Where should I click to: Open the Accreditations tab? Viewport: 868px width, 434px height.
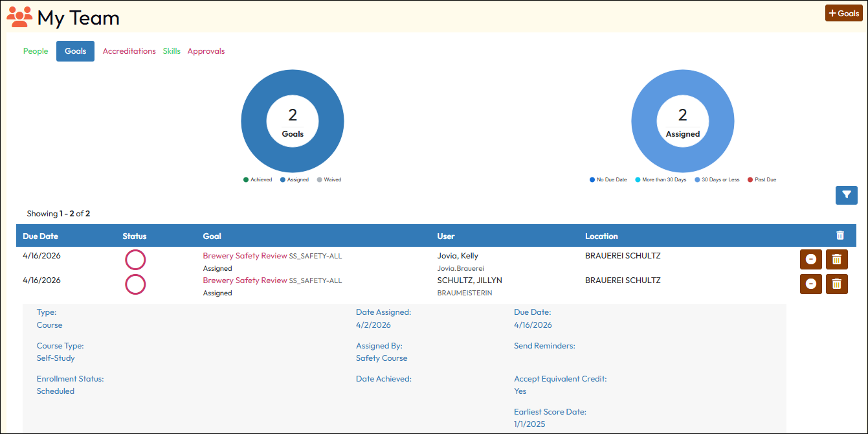(129, 51)
